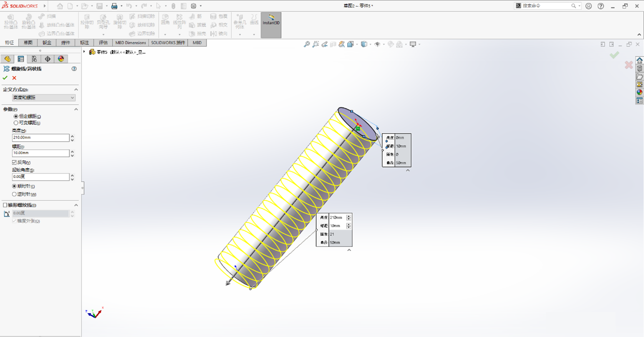Click the View Orientation cube icon
Image resolution: width=644 pixels, height=337 pixels.
(351, 44)
